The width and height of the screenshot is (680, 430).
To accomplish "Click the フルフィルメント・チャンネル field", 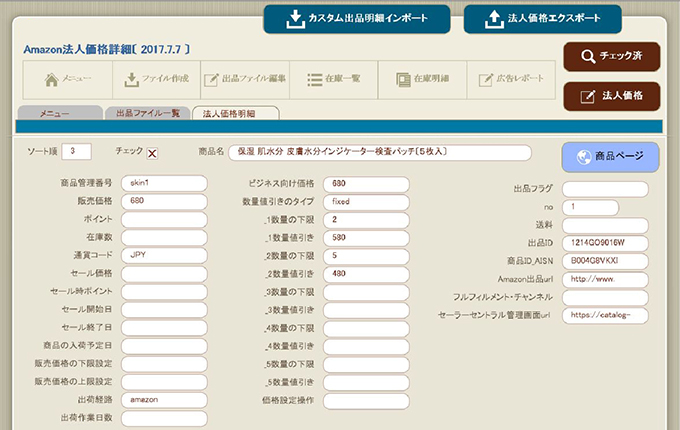I will click(x=605, y=298).
